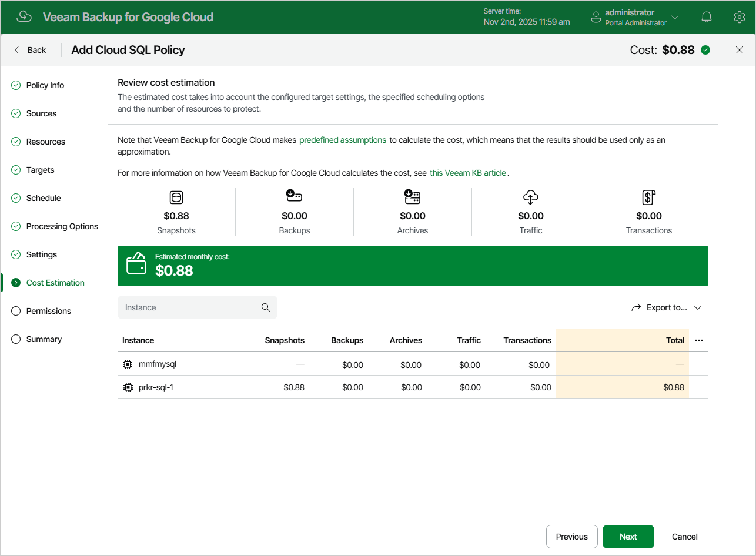Click the Snapshots database icon

pyautogui.click(x=176, y=197)
